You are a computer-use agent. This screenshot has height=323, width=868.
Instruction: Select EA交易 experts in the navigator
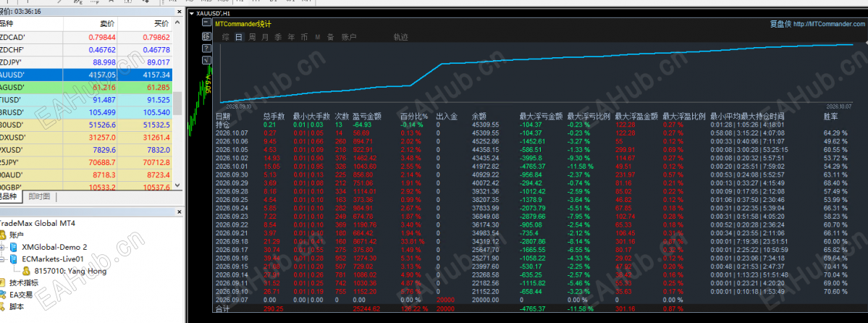tap(21, 295)
